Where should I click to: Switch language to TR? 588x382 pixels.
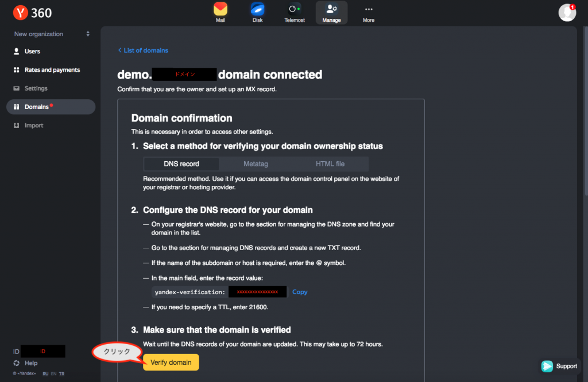coord(61,374)
